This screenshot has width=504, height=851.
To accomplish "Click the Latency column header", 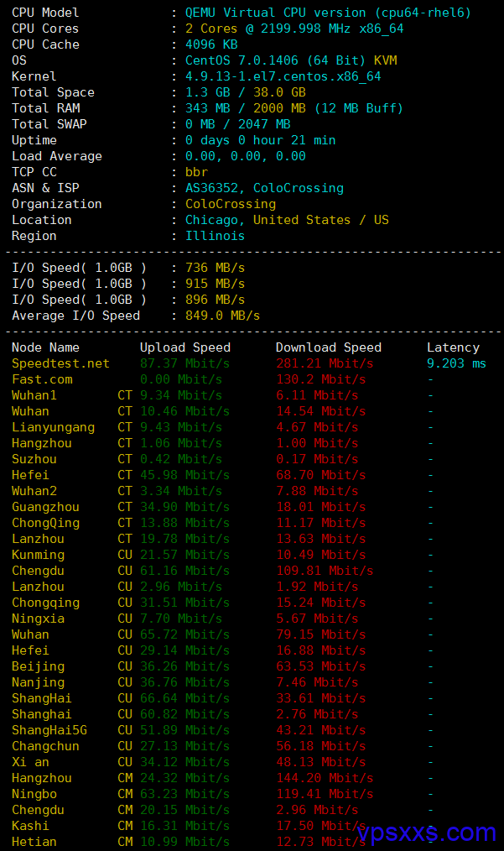I will [x=453, y=347].
